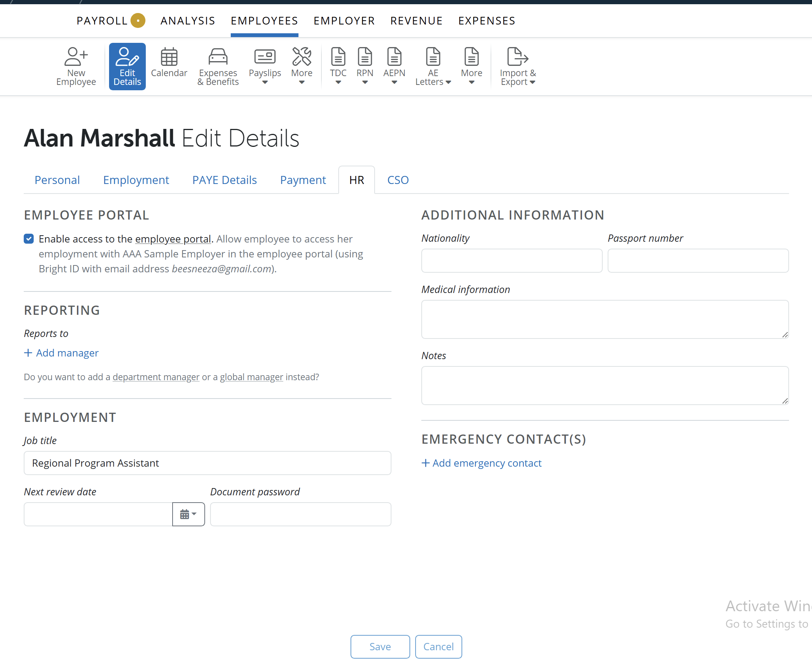Open the Payslips dropdown
Image resolution: width=812 pixels, height=664 pixels.
(x=265, y=67)
